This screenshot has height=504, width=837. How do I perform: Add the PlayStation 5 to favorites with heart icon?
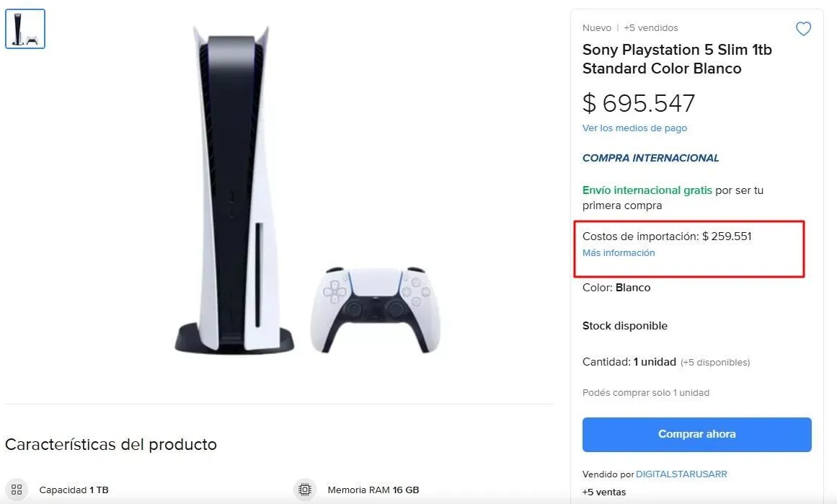tap(803, 29)
